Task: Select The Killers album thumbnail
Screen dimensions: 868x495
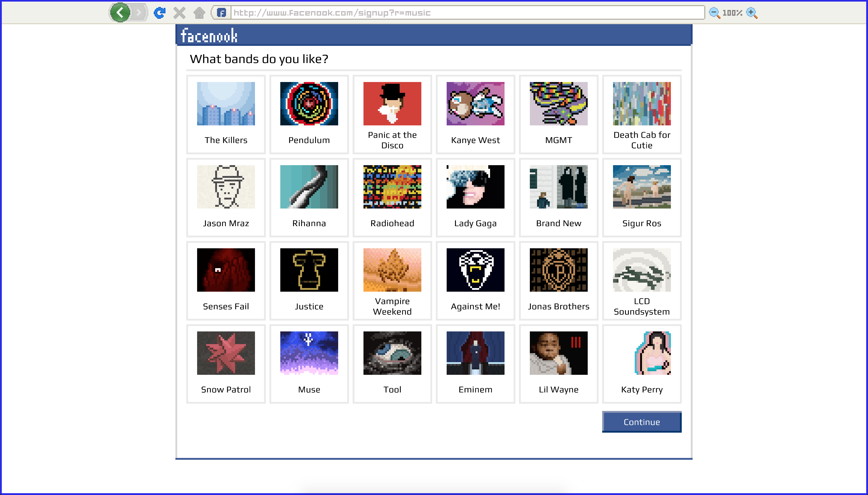Action: point(226,104)
